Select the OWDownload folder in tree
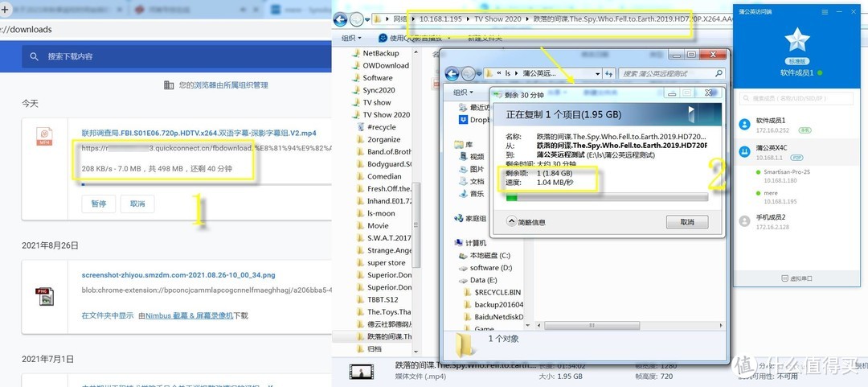This screenshot has width=868, height=387. click(385, 65)
